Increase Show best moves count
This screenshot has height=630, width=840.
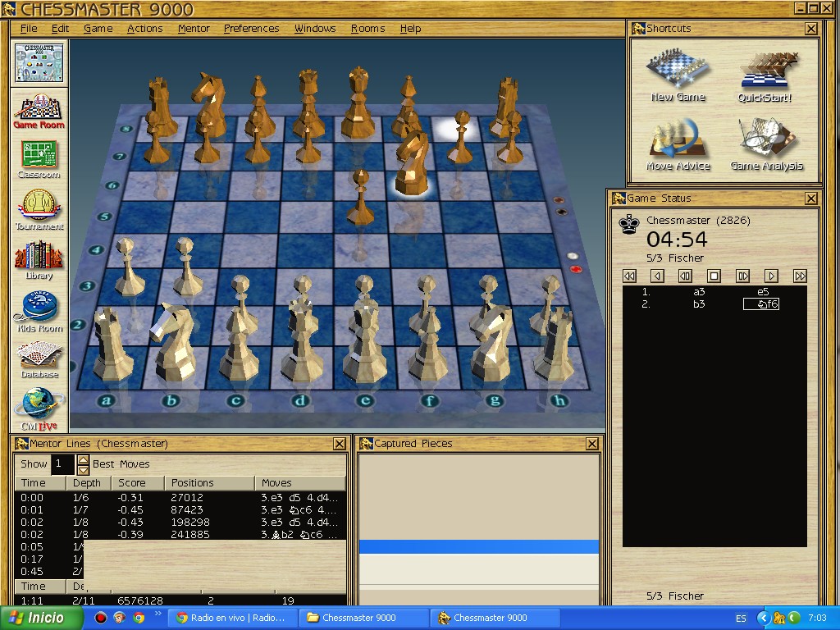(83, 459)
